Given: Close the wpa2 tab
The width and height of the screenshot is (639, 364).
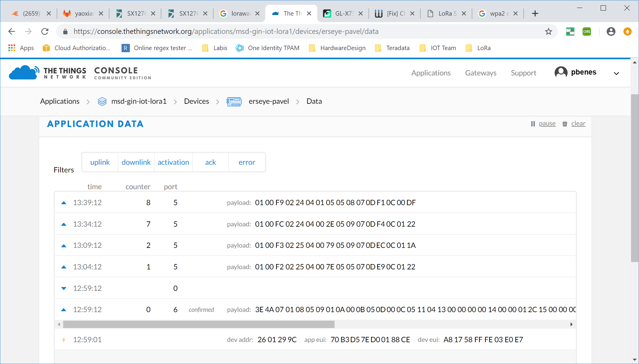Looking at the screenshot, I should [x=515, y=14].
